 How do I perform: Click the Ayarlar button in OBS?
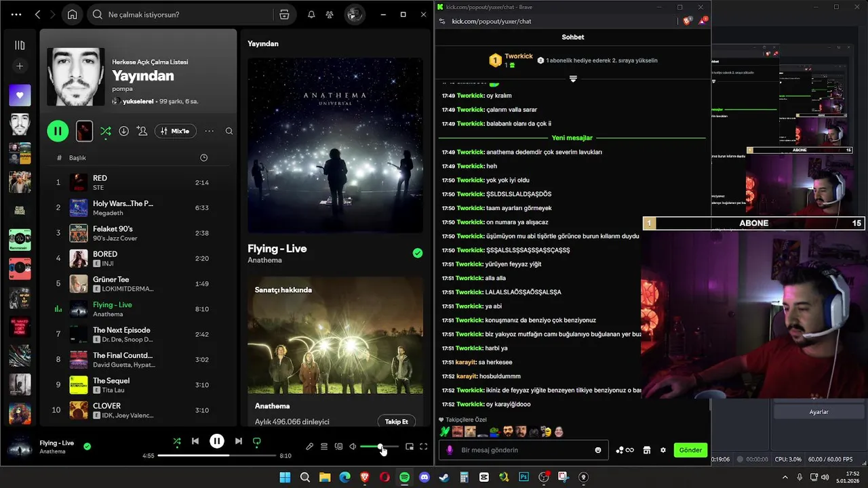(819, 412)
